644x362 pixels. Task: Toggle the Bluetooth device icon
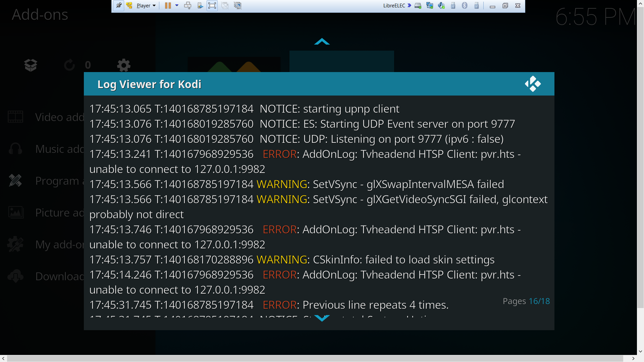click(x=465, y=5)
